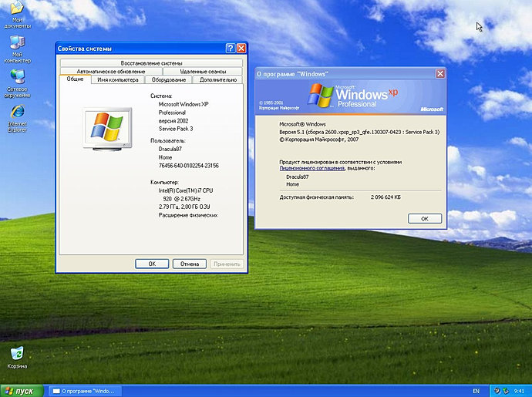The width and height of the screenshot is (532, 397).
Task: Select the Сетевое окружение desktop icon
Action: pos(17,83)
